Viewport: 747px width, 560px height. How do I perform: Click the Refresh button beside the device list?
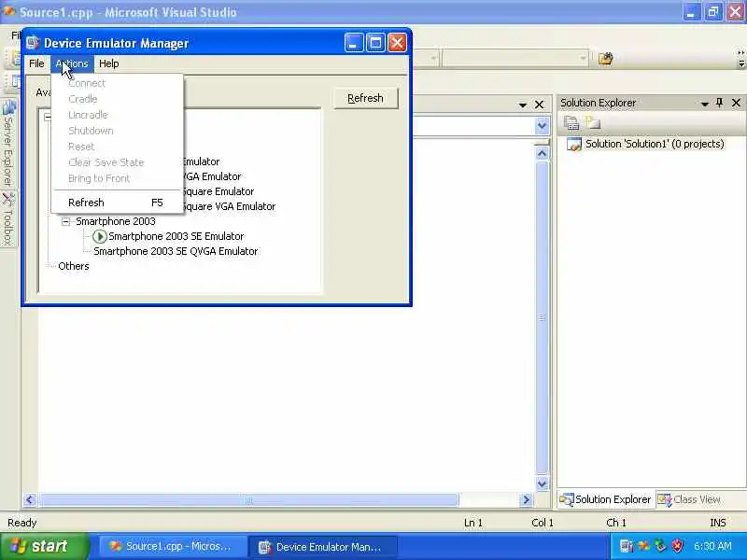click(365, 98)
